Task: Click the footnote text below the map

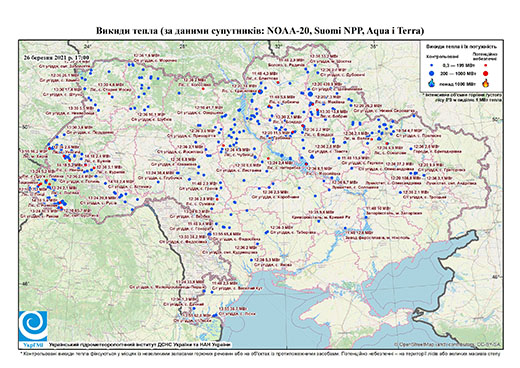Action: pyautogui.click(x=260, y=353)
